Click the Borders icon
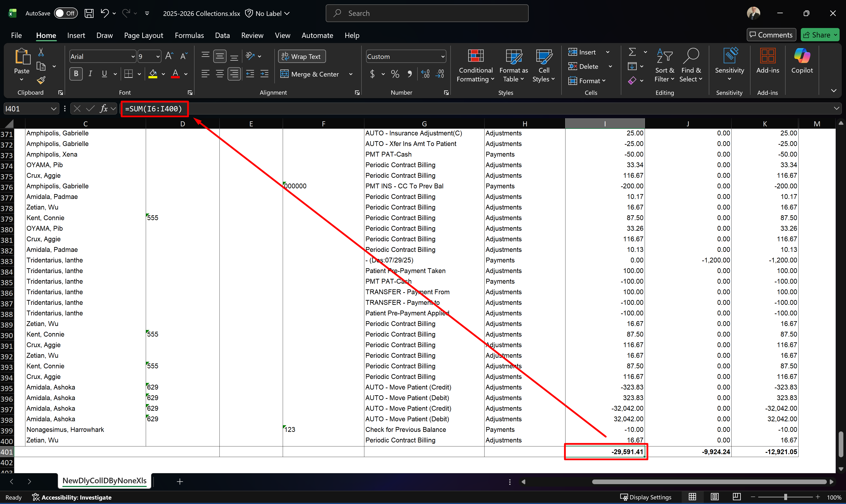The width and height of the screenshot is (846, 504). pyautogui.click(x=128, y=74)
